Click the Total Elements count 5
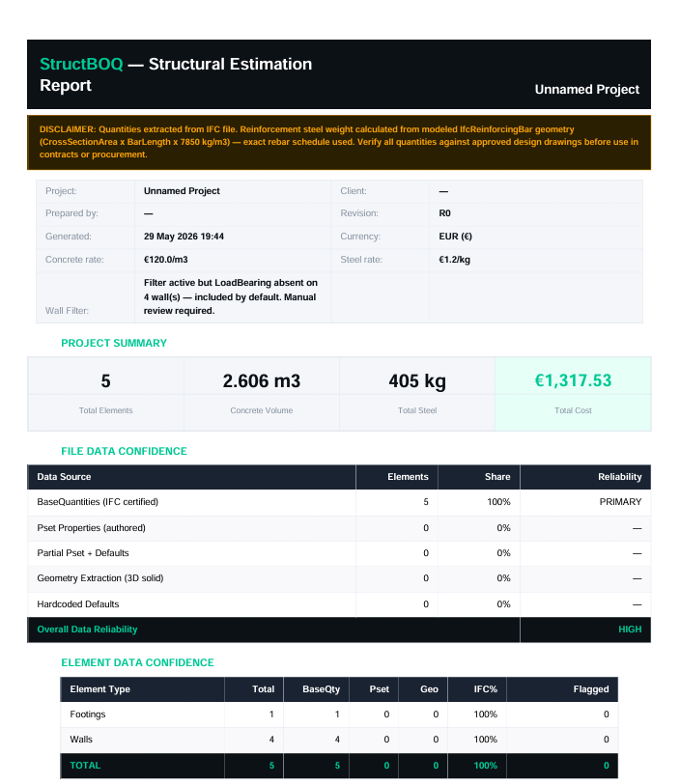 [105, 381]
